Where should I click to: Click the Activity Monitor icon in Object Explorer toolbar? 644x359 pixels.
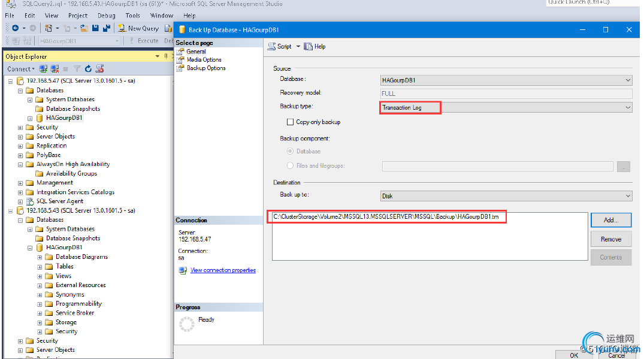point(100,68)
